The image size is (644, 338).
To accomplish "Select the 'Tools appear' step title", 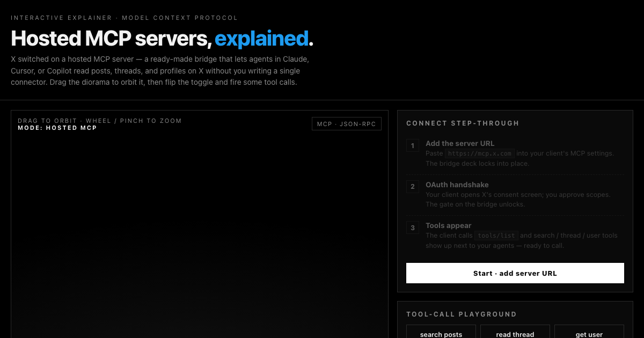I will pos(449,225).
